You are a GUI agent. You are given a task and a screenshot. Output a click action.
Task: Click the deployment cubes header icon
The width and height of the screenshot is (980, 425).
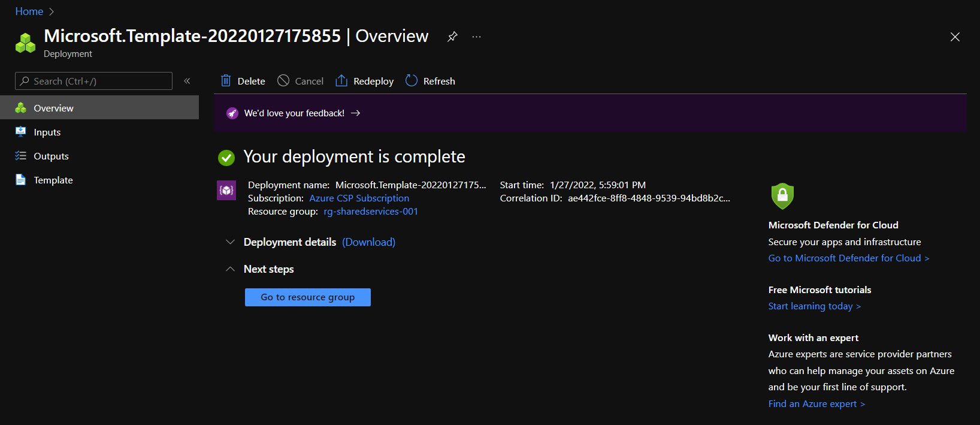[25, 43]
